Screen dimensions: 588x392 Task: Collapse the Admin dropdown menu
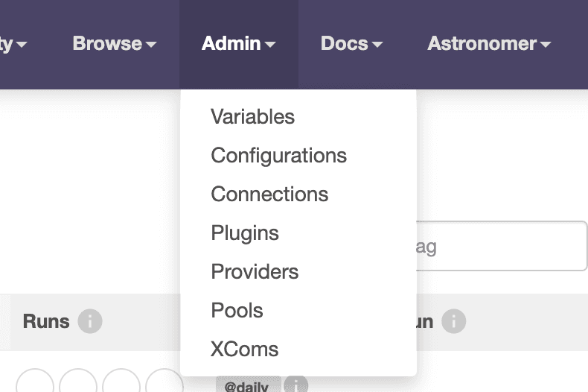(x=238, y=44)
